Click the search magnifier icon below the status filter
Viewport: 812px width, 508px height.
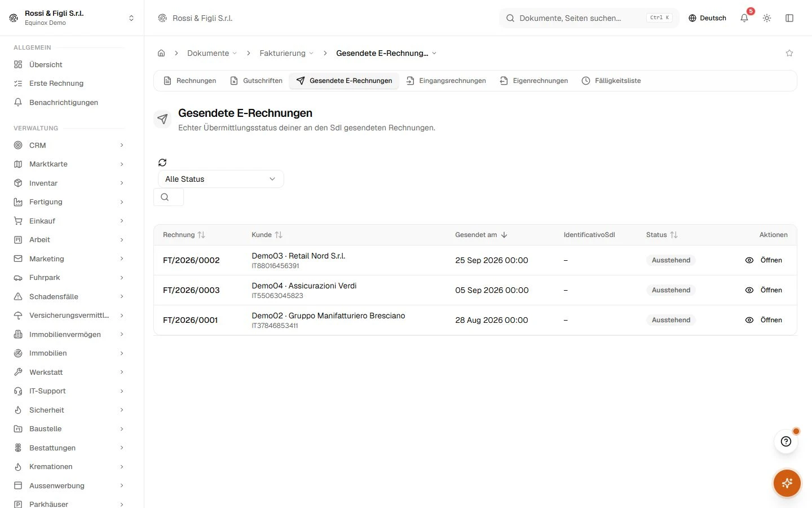165,197
